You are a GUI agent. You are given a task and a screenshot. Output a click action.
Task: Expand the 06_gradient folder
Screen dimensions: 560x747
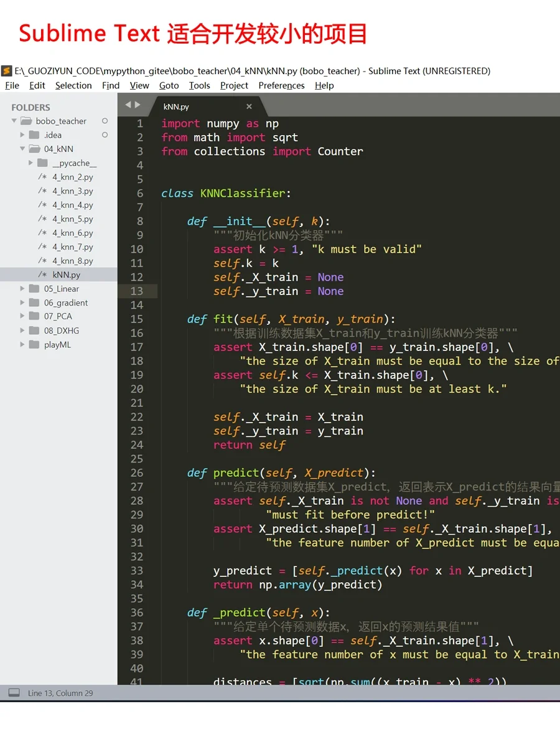point(22,303)
